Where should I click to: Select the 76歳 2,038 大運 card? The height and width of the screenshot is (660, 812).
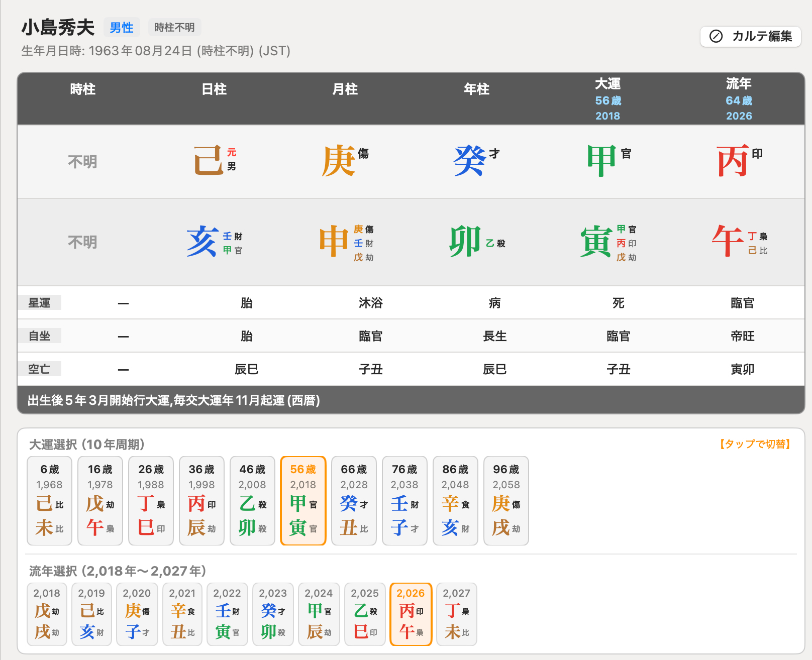[404, 500]
